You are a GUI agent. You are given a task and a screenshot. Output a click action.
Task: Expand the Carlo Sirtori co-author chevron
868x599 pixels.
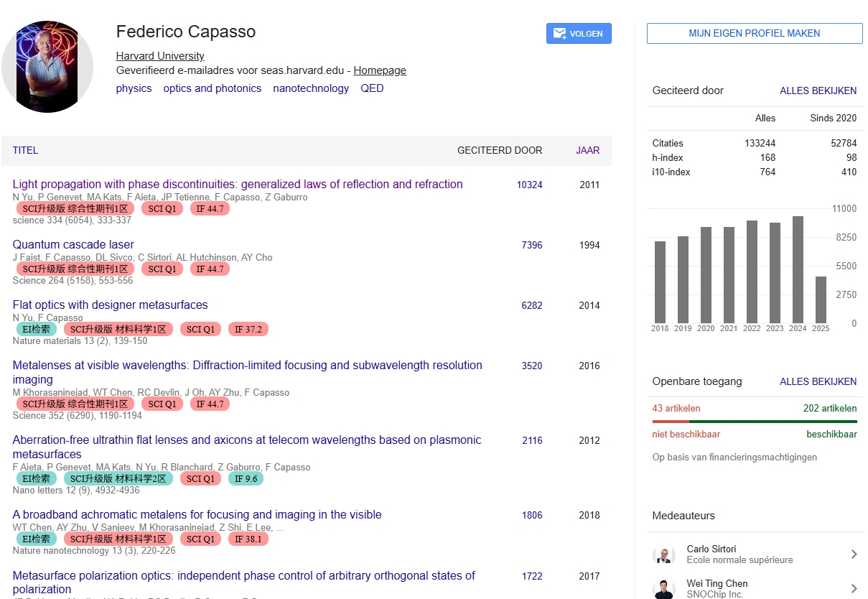854,554
